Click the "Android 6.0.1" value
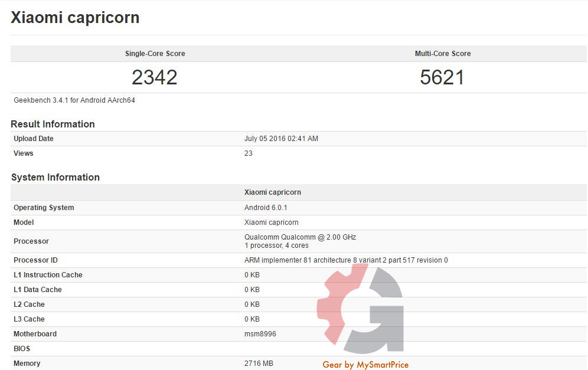588x370 pixels. [266, 207]
